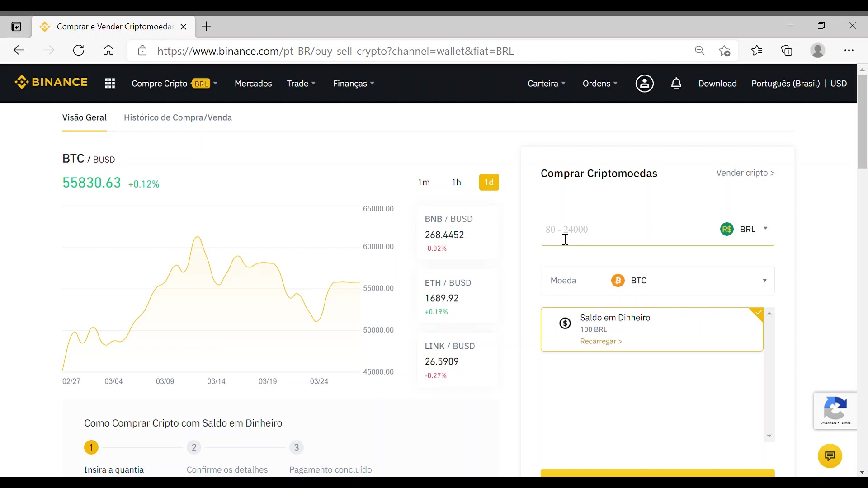Click payment list scroll up arrow
Screen dimensions: 868x488
[769, 314]
